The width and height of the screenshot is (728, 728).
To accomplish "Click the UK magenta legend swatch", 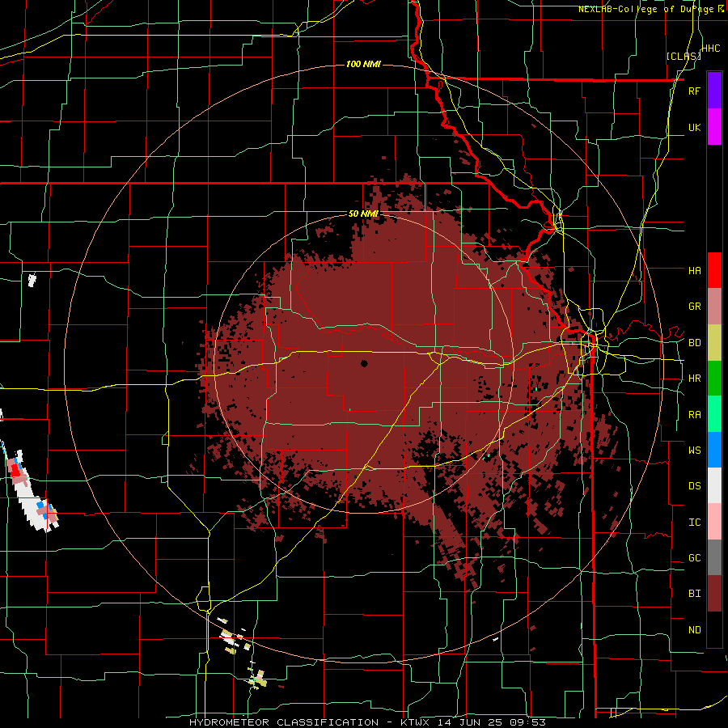I will click(714, 127).
